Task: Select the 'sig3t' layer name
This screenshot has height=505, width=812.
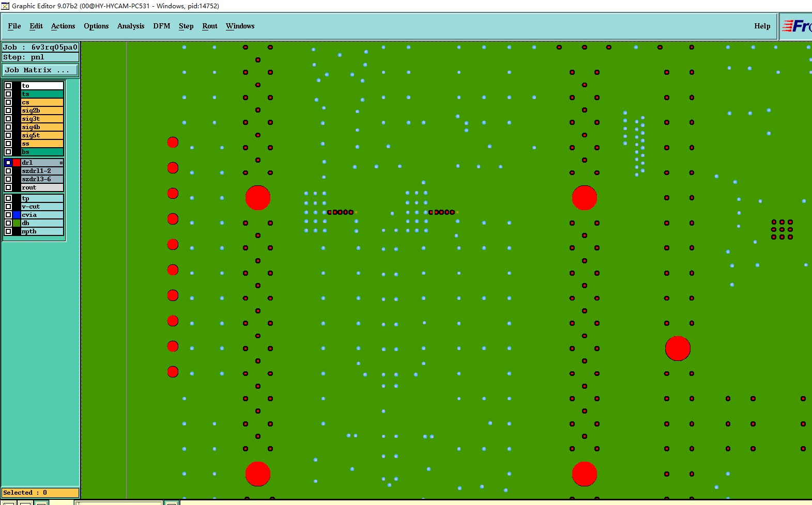Action: [42, 119]
